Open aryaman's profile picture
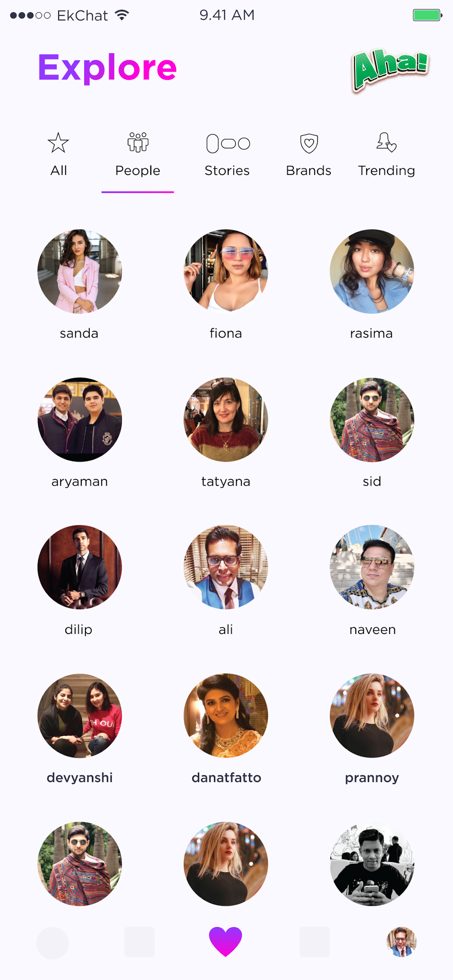453x980 pixels. [x=80, y=419]
